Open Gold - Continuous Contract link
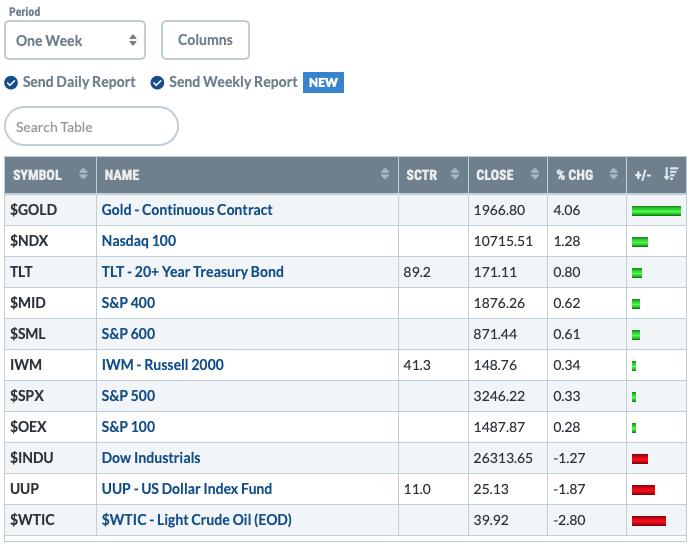 click(x=187, y=210)
